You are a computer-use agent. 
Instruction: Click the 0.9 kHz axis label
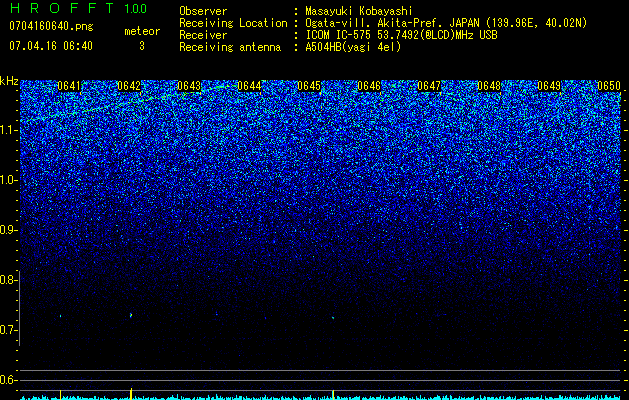pos(8,230)
